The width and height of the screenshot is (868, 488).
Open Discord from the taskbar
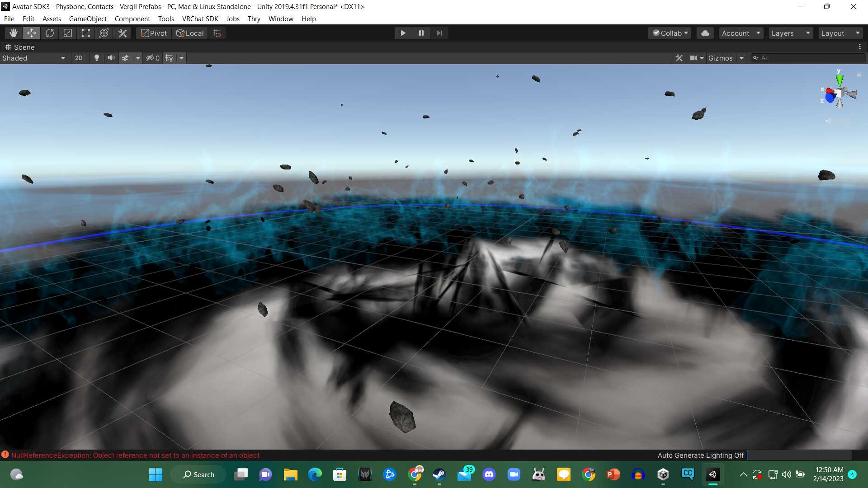click(489, 474)
